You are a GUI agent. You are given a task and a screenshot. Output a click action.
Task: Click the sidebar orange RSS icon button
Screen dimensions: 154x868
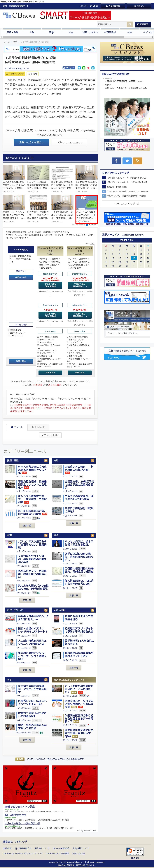coord(138,161)
